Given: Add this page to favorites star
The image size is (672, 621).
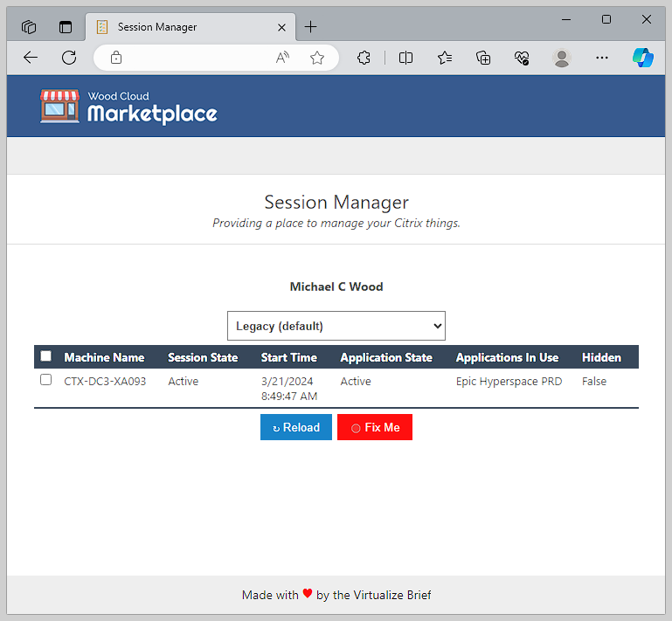Looking at the screenshot, I should (x=317, y=58).
